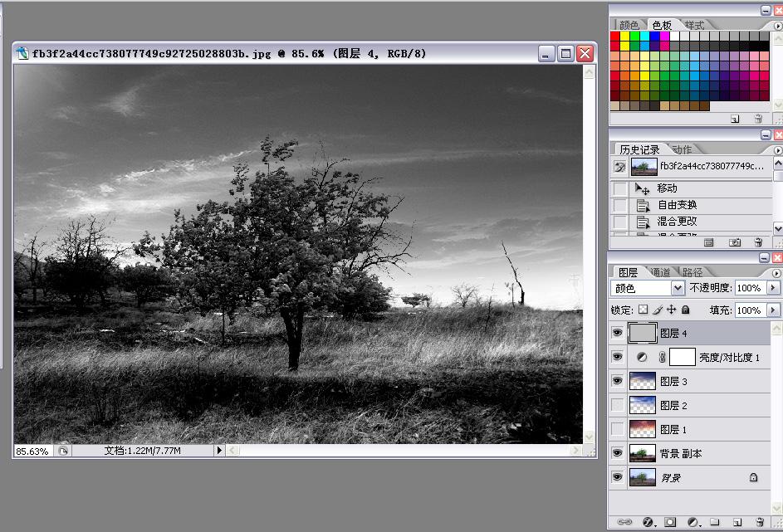
Task: Create new swatch of foreground color
Action: (x=735, y=119)
